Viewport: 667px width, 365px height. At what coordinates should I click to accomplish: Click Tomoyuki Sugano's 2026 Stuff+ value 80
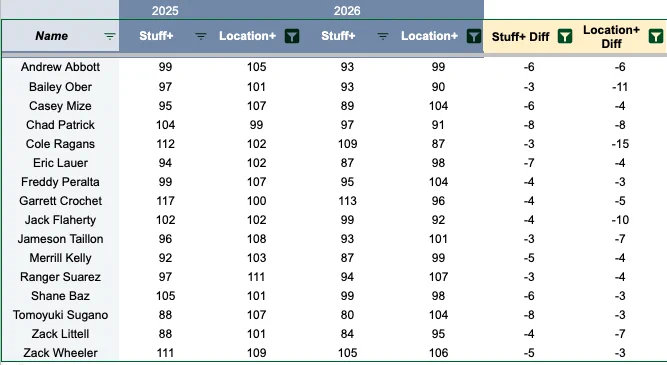coord(347,315)
